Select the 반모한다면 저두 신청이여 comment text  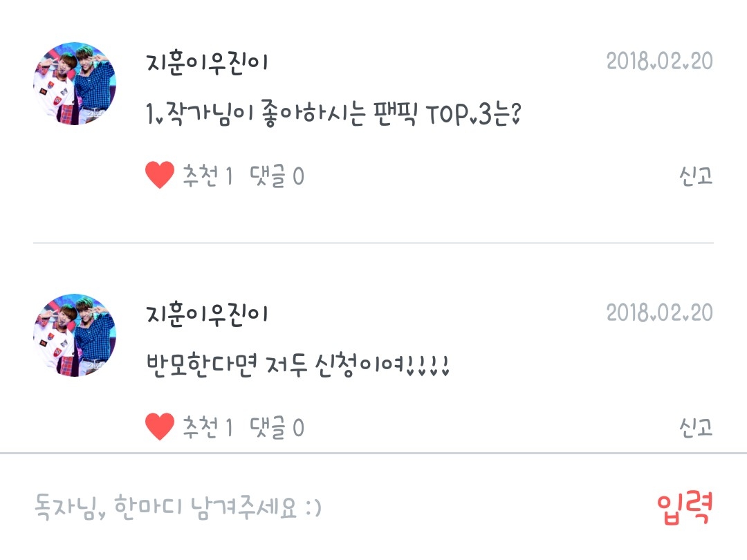pyautogui.click(x=297, y=366)
